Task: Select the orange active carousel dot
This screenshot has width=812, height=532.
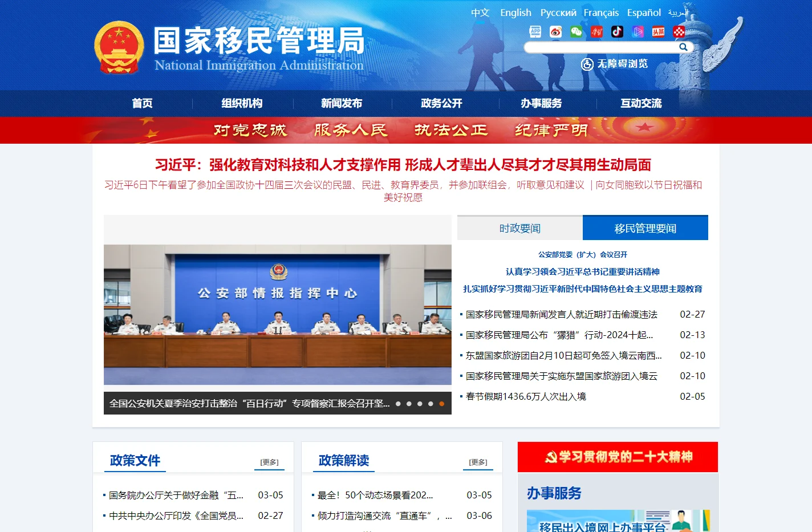Action: point(441,404)
